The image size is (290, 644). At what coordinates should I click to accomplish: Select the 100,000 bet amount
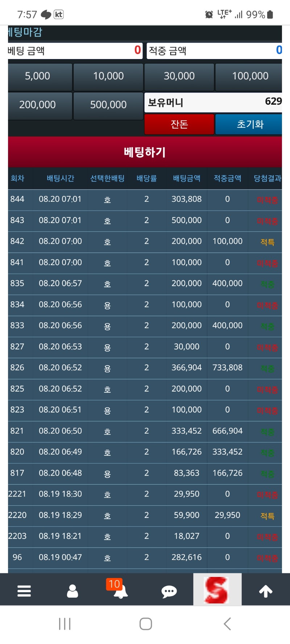249,77
